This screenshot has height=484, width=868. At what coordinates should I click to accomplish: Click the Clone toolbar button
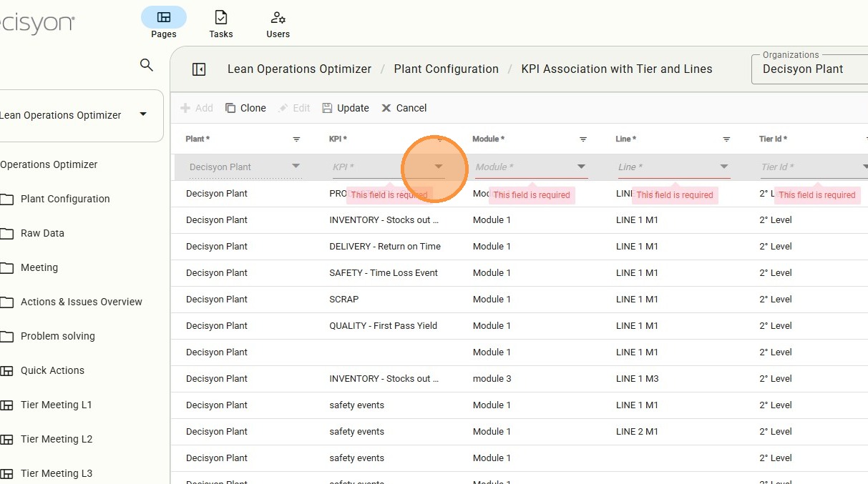pos(245,108)
